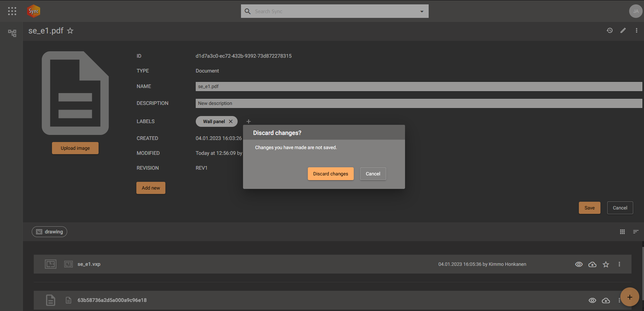
Task: Toggle preview eye for se_e1.vxp
Action: (x=579, y=264)
